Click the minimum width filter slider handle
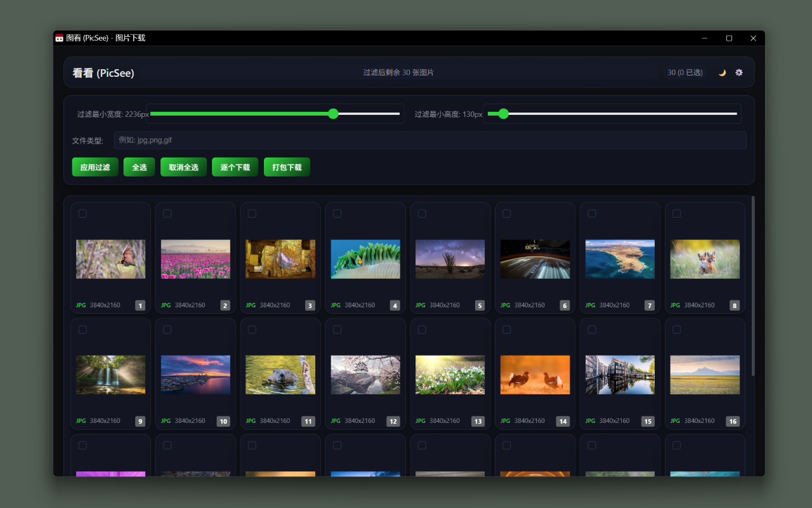The width and height of the screenshot is (812, 508). pos(333,114)
